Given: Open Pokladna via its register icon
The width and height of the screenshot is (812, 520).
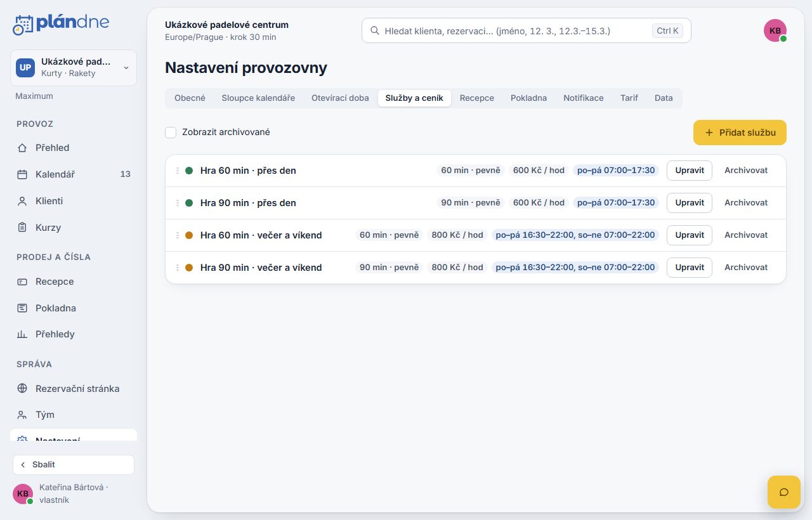Looking at the screenshot, I should click(22, 308).
